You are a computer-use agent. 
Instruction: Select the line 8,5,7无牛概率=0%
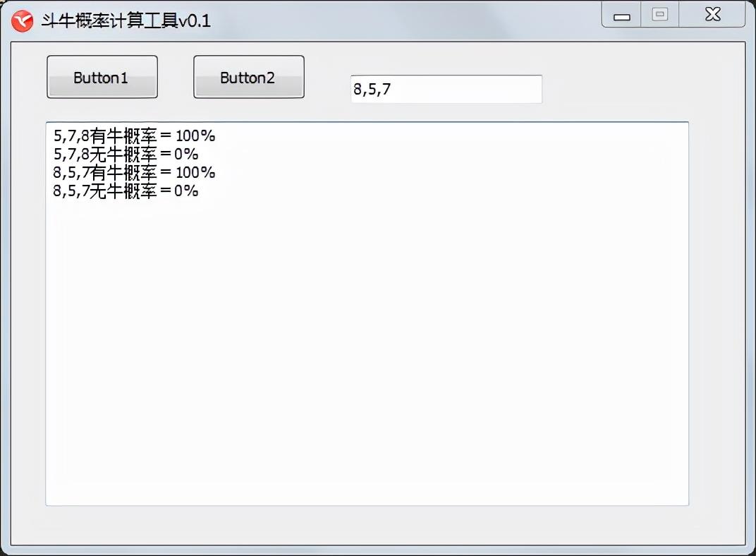point(126,191)
